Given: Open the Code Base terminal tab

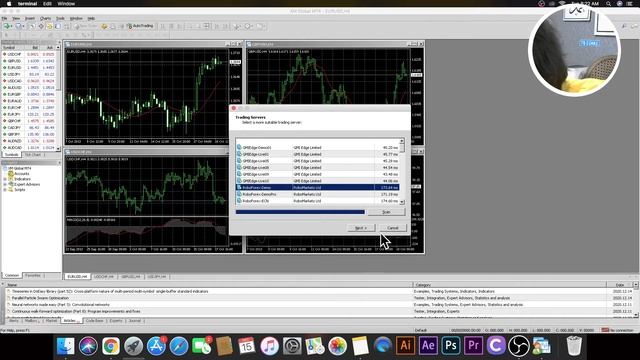Looking at the screenshot, I should click(94, 321).
